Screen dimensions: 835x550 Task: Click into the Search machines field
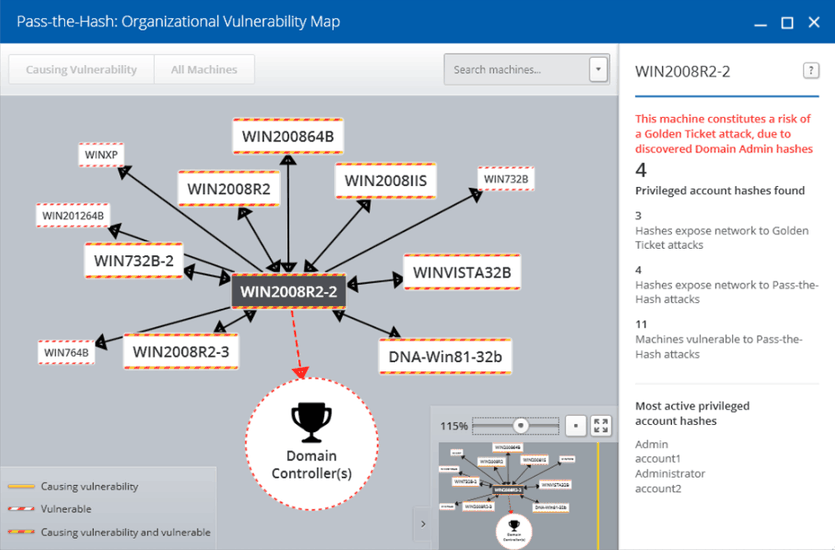click(x=517, y=69)
